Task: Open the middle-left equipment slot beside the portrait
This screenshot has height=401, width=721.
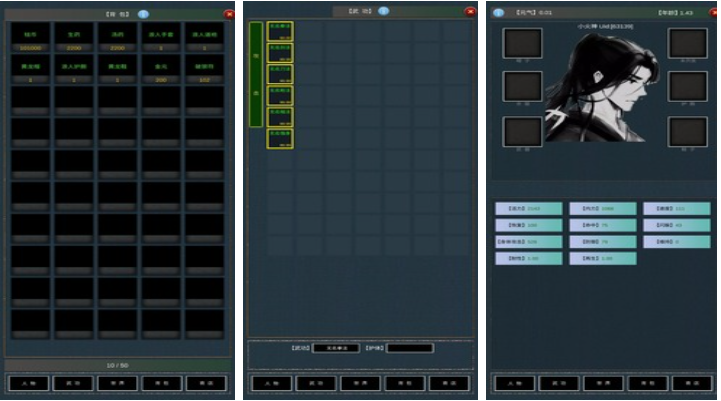Action: coord(522,86)
